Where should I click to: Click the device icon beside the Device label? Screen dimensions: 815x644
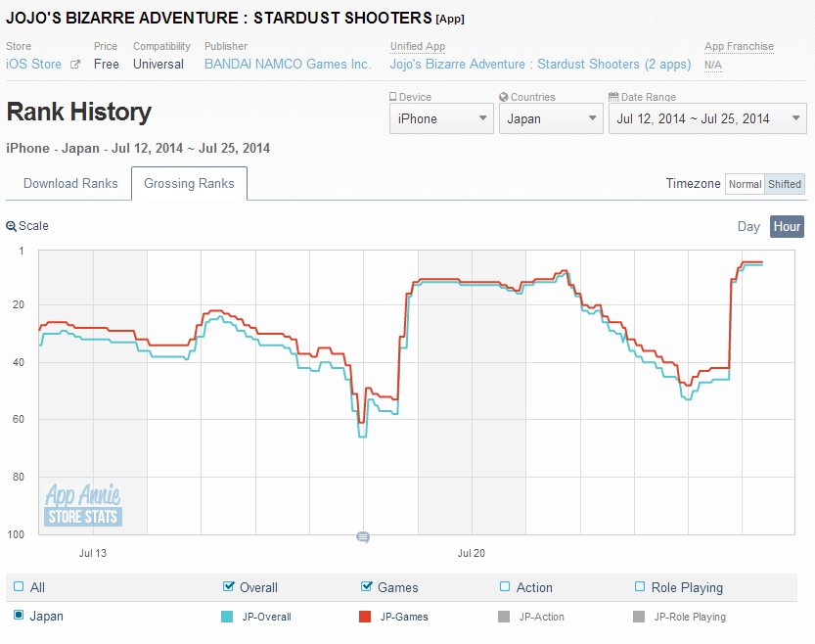coord(393,97)
